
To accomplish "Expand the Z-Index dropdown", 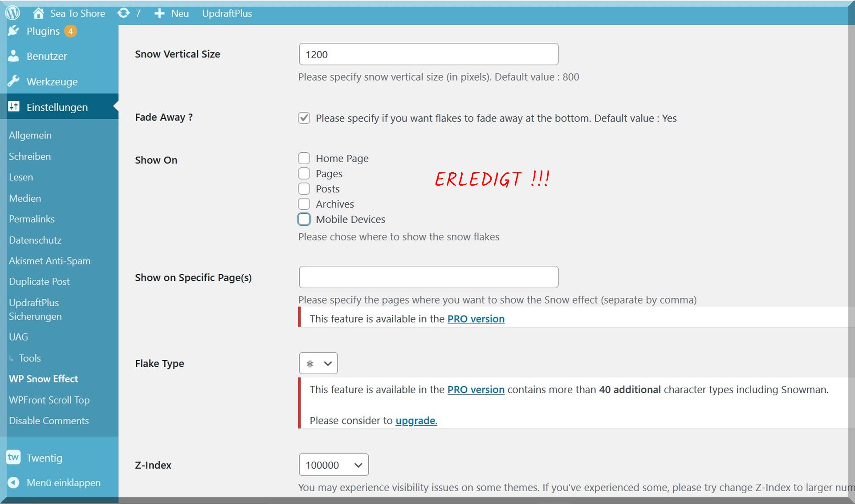I will coord(334,465).
